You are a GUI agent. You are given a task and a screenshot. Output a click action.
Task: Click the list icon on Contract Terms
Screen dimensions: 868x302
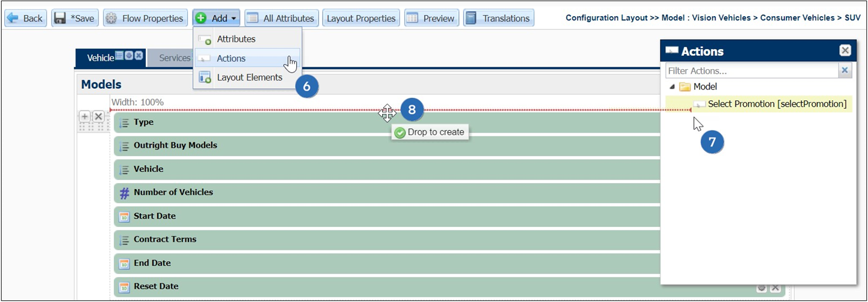pyautogui.click(x=124, y=240)
